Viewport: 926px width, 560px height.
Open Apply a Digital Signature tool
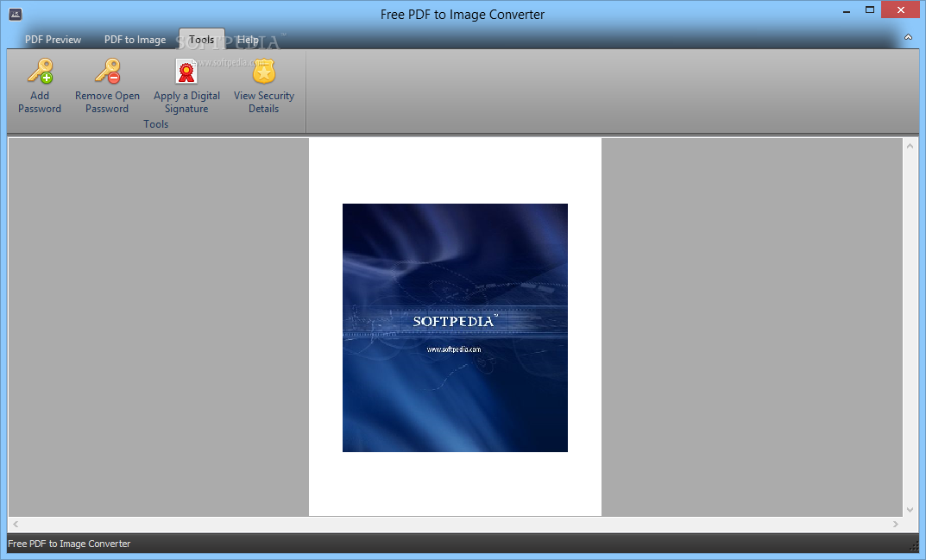pyautogui.click(x=186, y=85)
